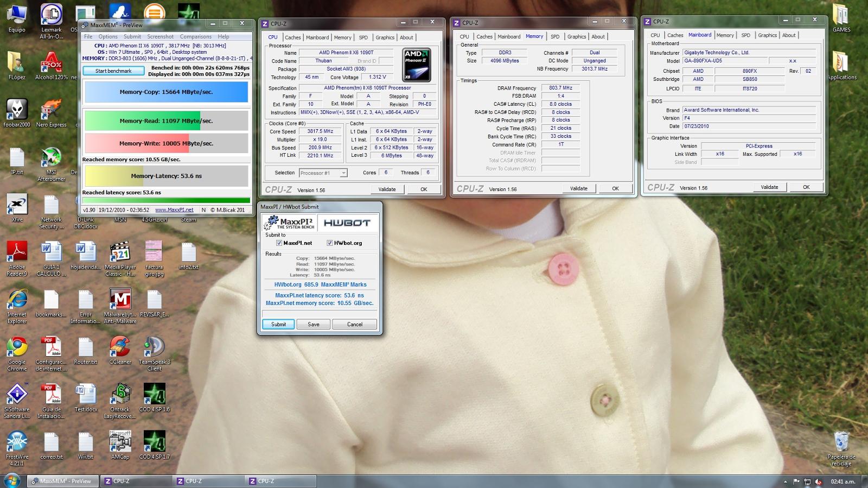
Task: Open the GAMES folder icon
Action: click(x=841, y=18)
